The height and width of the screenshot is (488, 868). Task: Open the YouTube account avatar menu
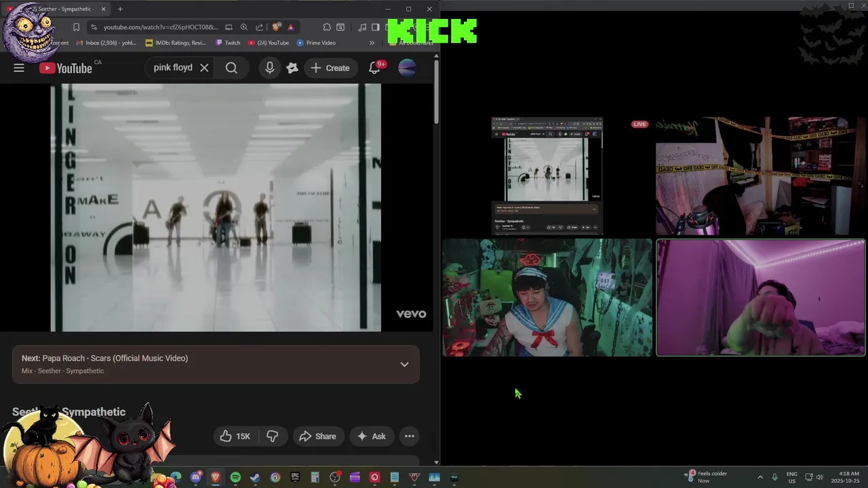click(x=407, y=68)
